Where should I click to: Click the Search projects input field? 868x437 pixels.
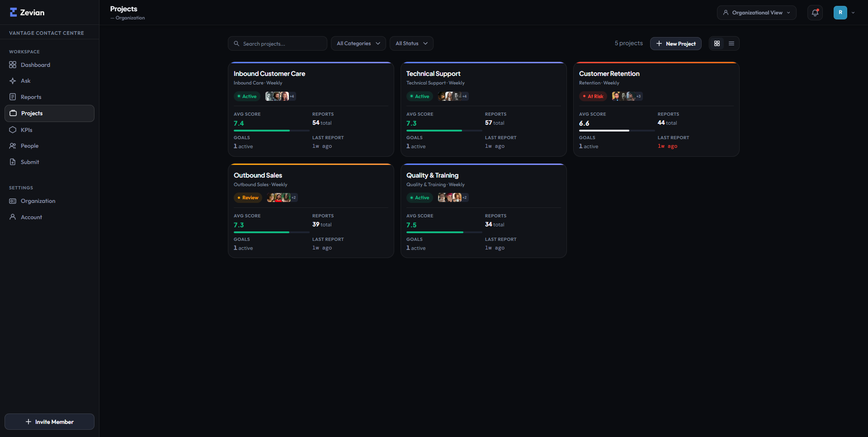[x=278, y=43]
